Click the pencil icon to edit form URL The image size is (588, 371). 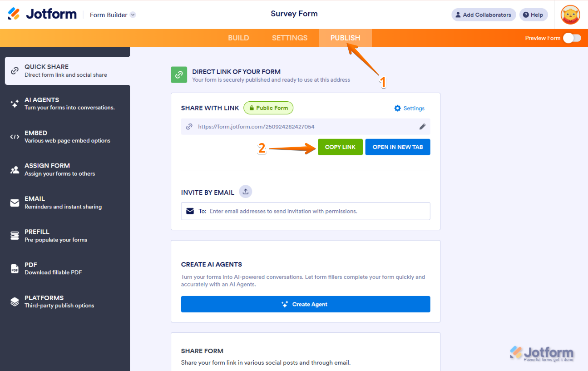pos(422,127)
